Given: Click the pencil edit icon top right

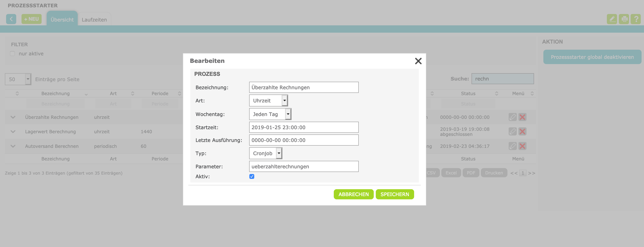Looking at the screenshot, I should point(612,19).
